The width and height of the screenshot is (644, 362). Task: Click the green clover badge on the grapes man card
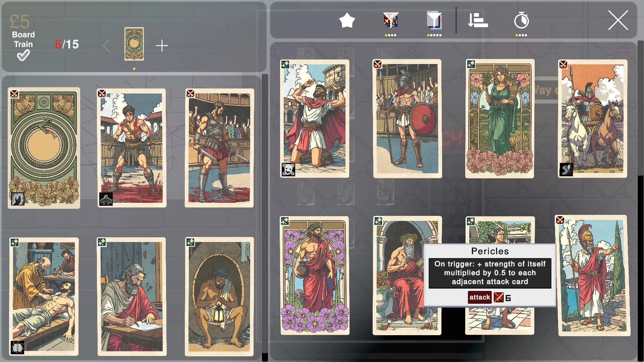285,221
